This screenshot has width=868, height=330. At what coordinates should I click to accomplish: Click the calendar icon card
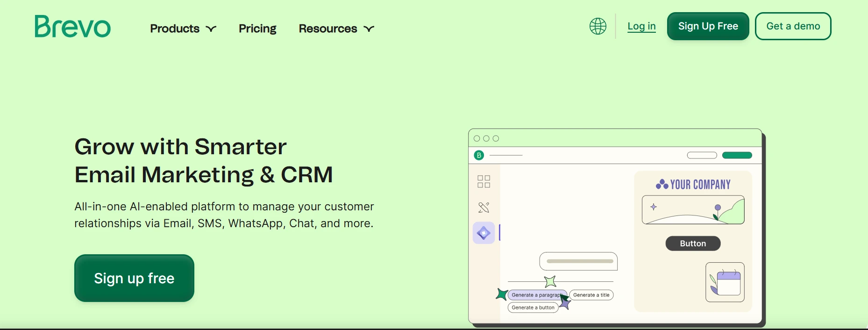[725, 282]
